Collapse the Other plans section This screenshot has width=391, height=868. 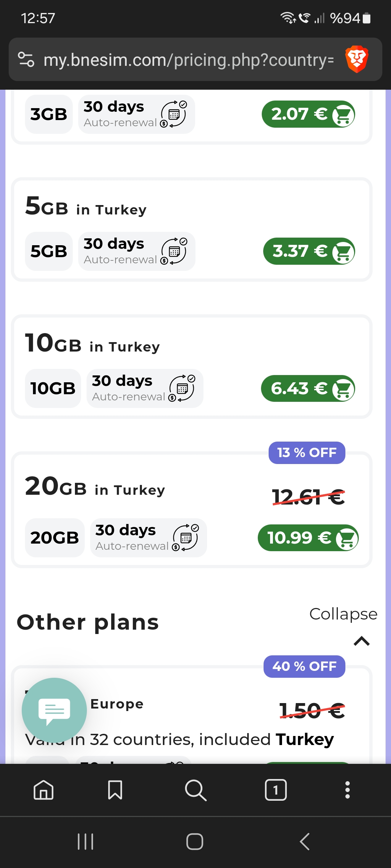point(343,614)
